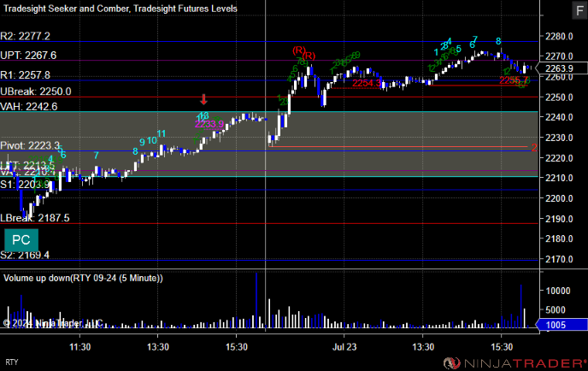This screenshot has height=371, width=588.
Task: Click the S2: 2169.4 level label
Action: 25,255
